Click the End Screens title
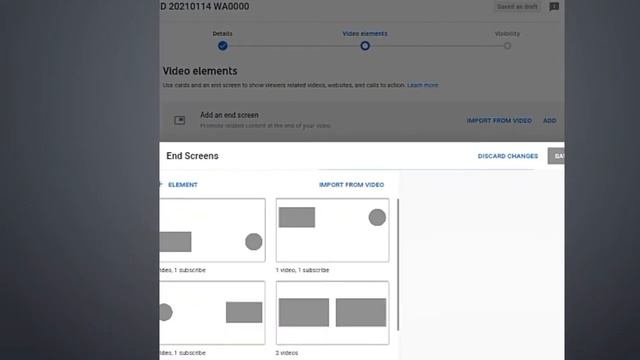 point(192,156)
